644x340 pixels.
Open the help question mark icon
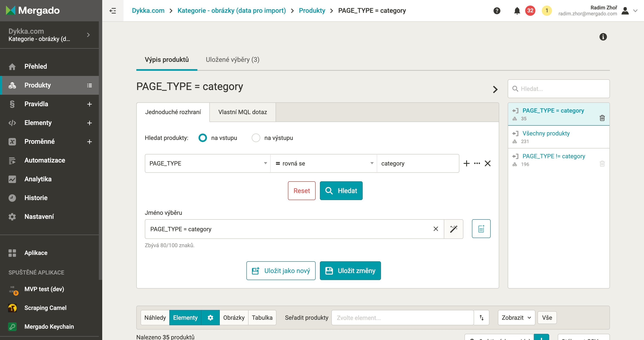pos(497,10)
